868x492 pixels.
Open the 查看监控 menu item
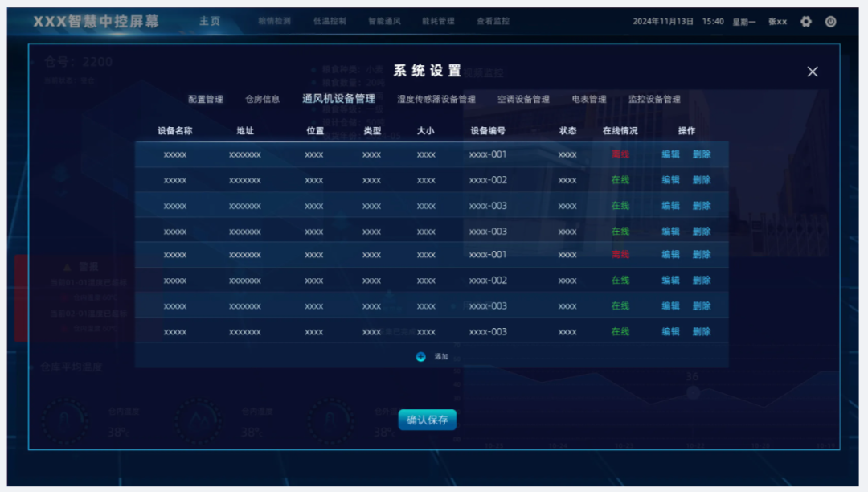pos(491,22)
